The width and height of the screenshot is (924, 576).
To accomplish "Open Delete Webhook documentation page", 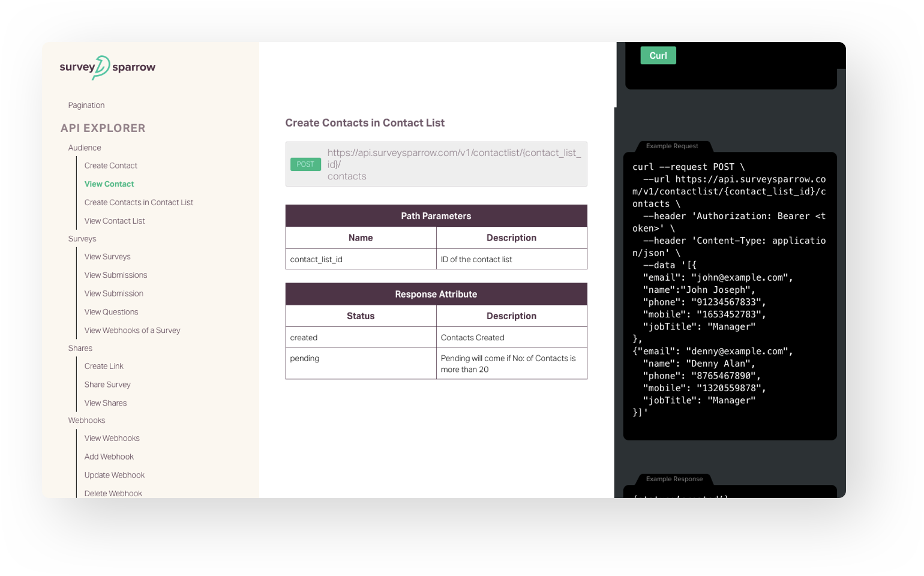I will [113, 493].
